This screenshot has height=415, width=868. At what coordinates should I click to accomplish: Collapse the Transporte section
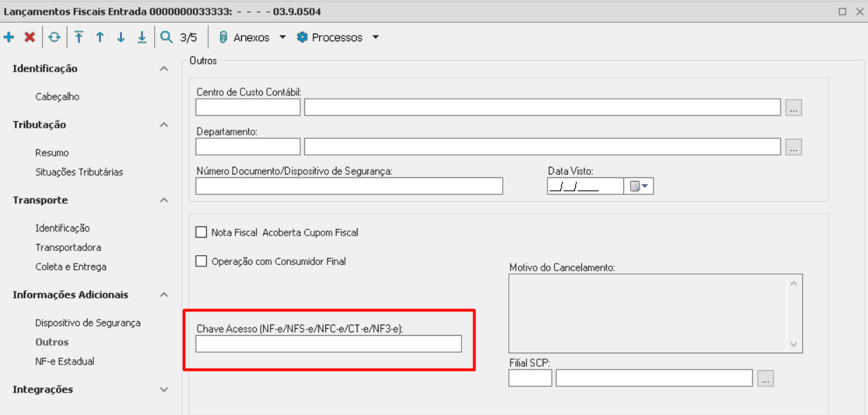point(163,200)
